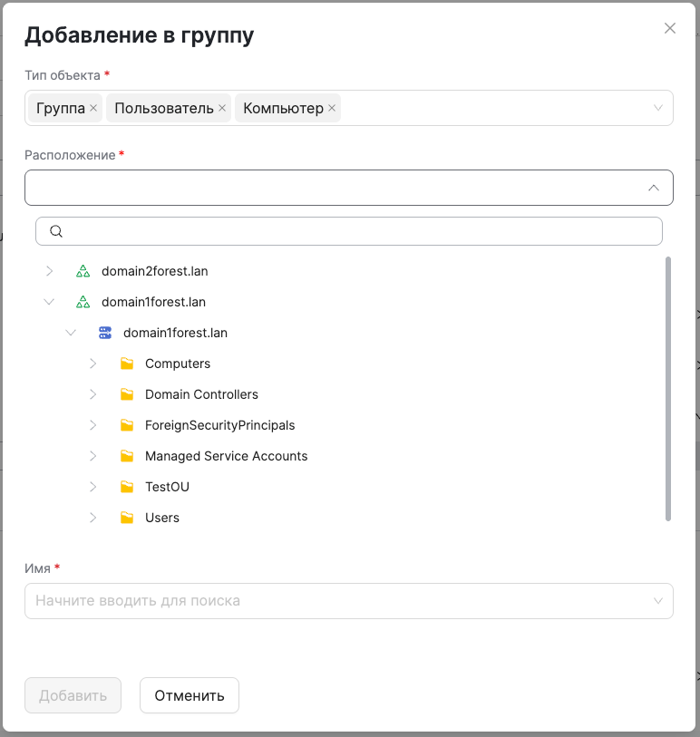Click the forest icon beside domain2forest.lan
Viewport: 700px width, 737px height.
coord(83,270)
